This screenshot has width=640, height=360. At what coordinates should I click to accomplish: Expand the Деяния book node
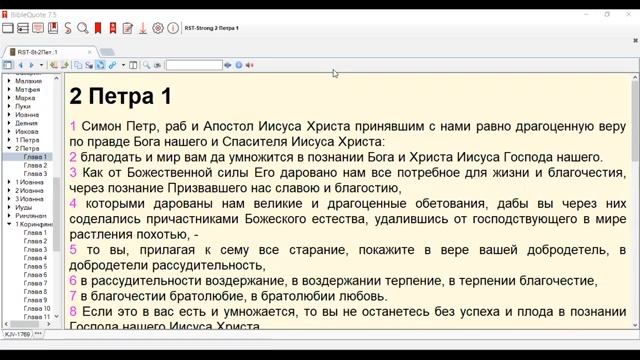click(9, 123)
